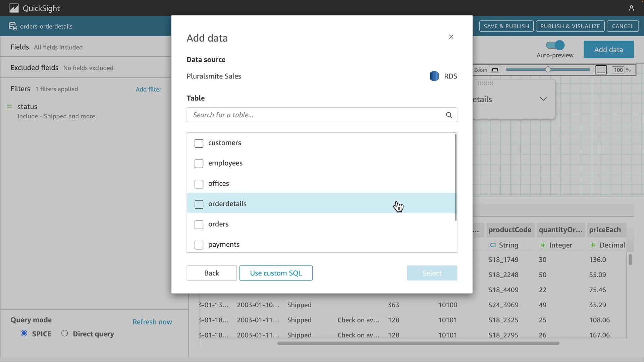
Task: Adjust the Zoom slider handle
Action: pos(548,70)
